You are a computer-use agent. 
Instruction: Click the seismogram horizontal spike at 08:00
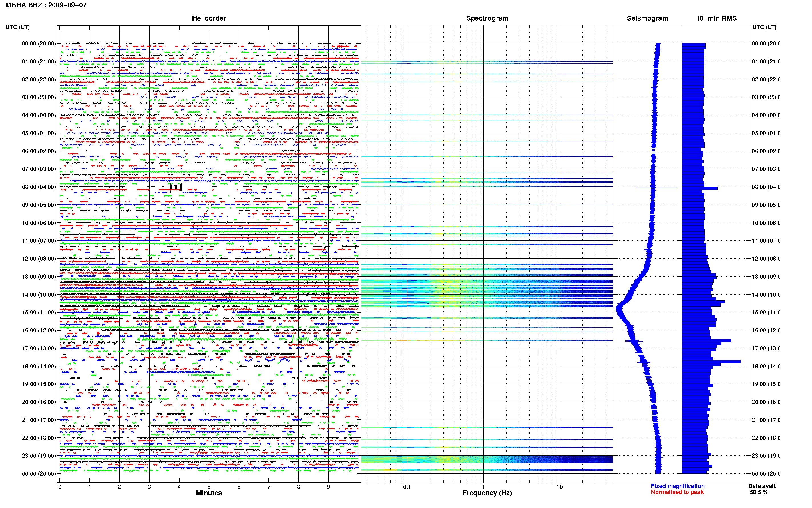(657, 188)
